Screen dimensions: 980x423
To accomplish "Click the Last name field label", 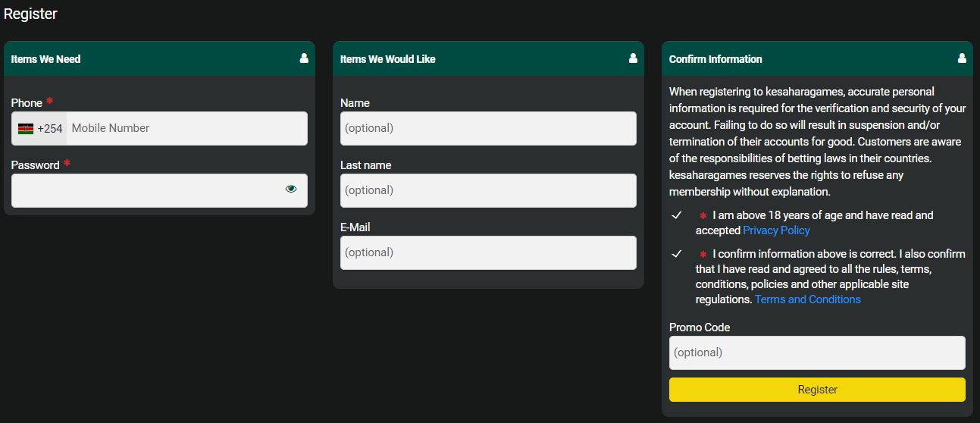I will (x=366, y=165).
